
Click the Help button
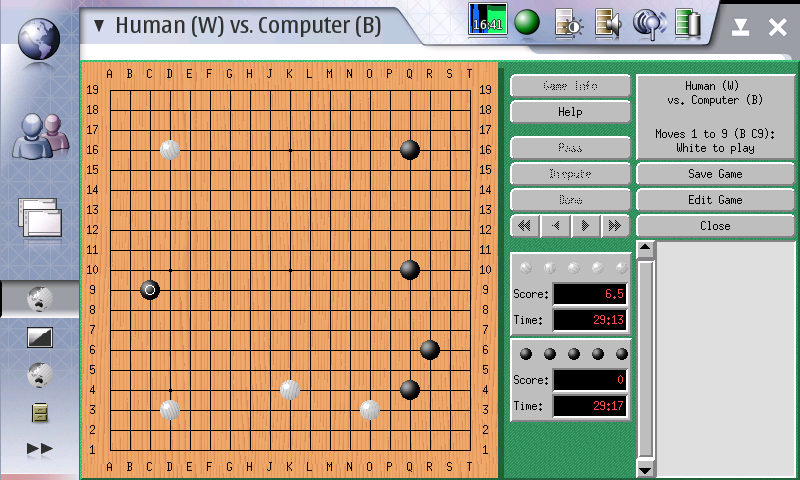point(570,112)
